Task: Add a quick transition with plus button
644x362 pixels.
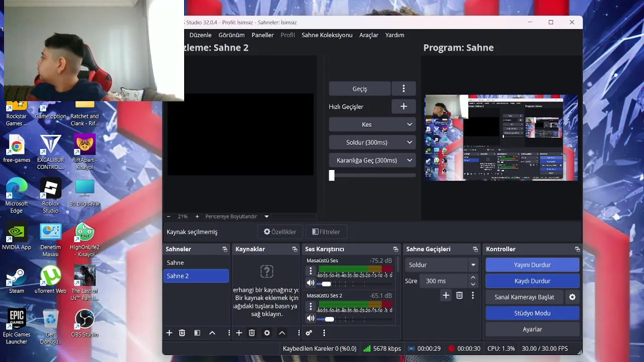Action: pos(404,107)
